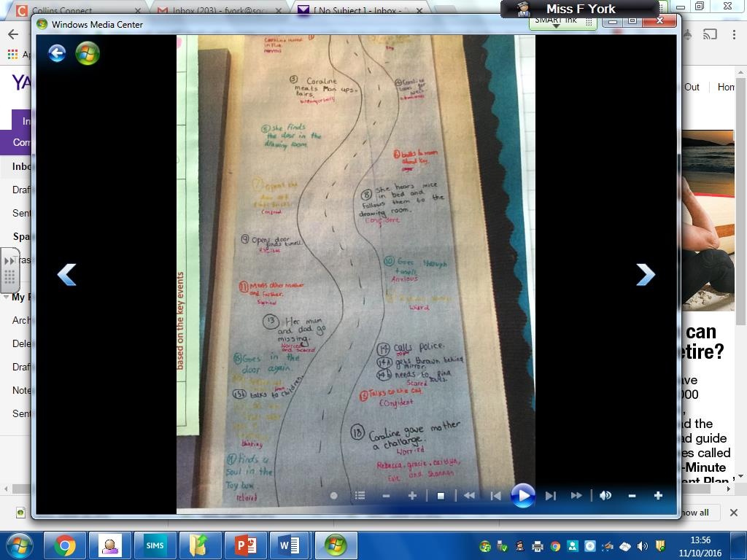Close the Chrome downloads bar
This screenshot has height=560, width=747.
(734, 513)
